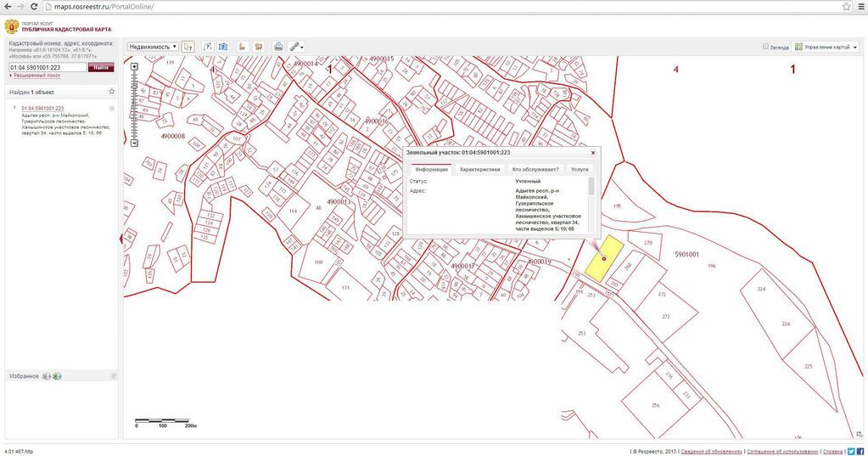Click the trash icon in the Избранное panel
This screenshot has height=456, width=868.
[114, 376]
